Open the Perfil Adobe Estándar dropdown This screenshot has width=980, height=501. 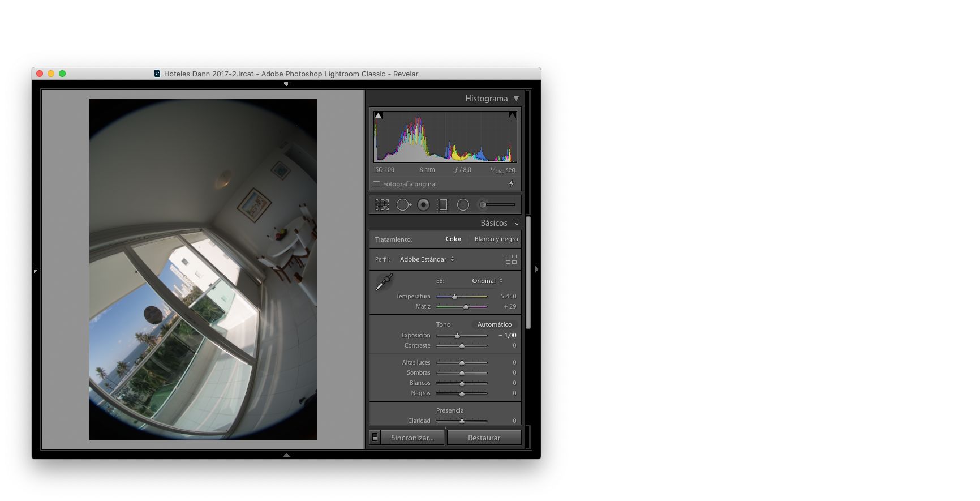427,259
